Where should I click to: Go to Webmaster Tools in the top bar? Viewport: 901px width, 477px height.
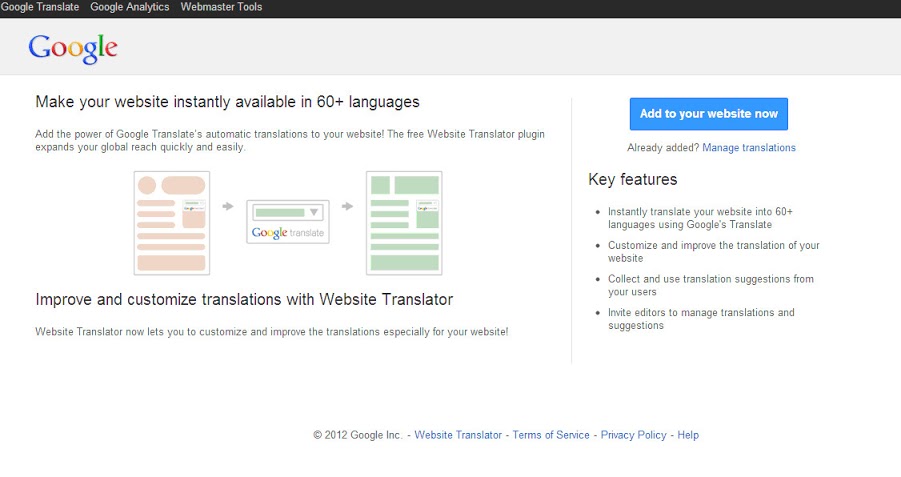221,7
